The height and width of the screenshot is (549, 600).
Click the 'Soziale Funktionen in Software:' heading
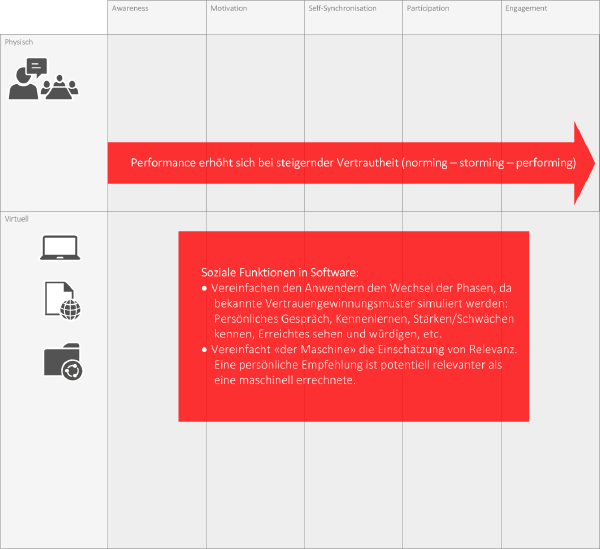(280, 272)
